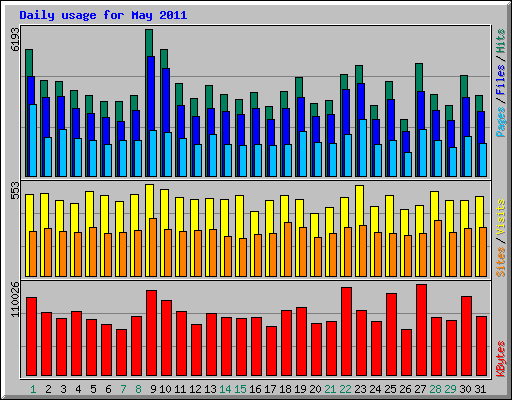
Task: Select the green hits bar for day 27
Action: coord(419,77)
